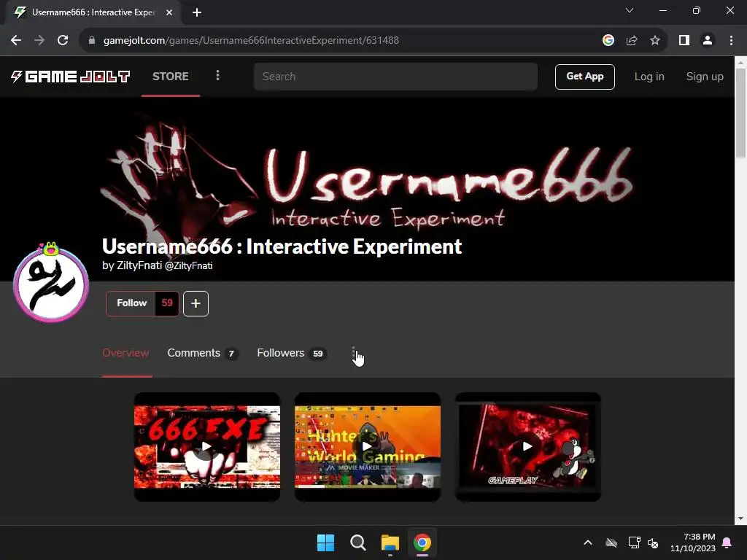
Task: Open a new browser tab
Action: 197,12
